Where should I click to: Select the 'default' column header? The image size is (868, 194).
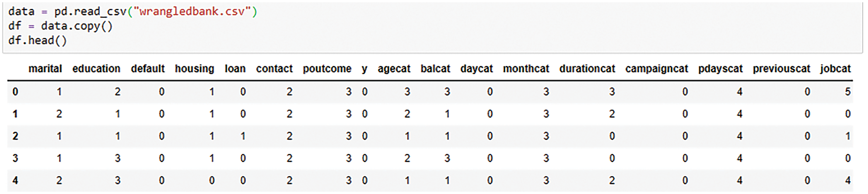pos(148,69)
